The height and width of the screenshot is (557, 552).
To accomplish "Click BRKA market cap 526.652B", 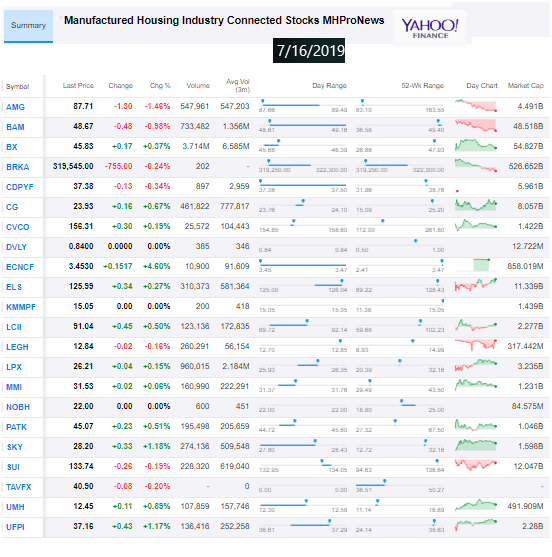I will pos(526,166).
